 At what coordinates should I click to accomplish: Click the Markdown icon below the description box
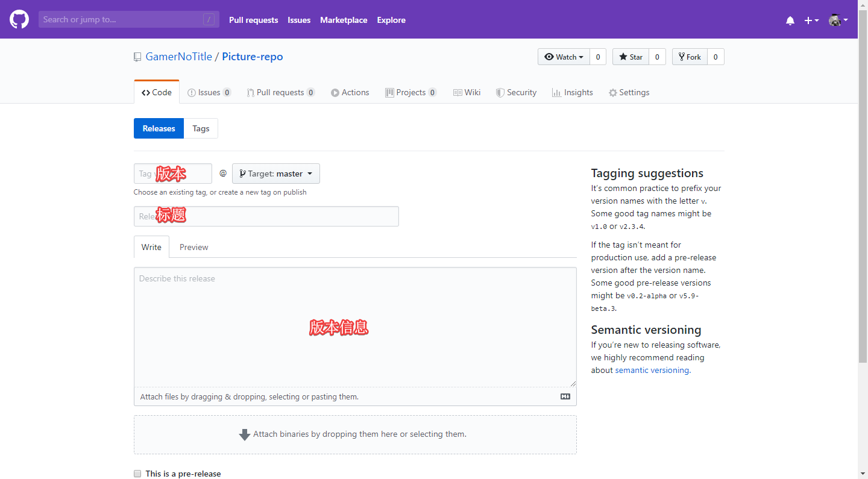tap(565, 396)
